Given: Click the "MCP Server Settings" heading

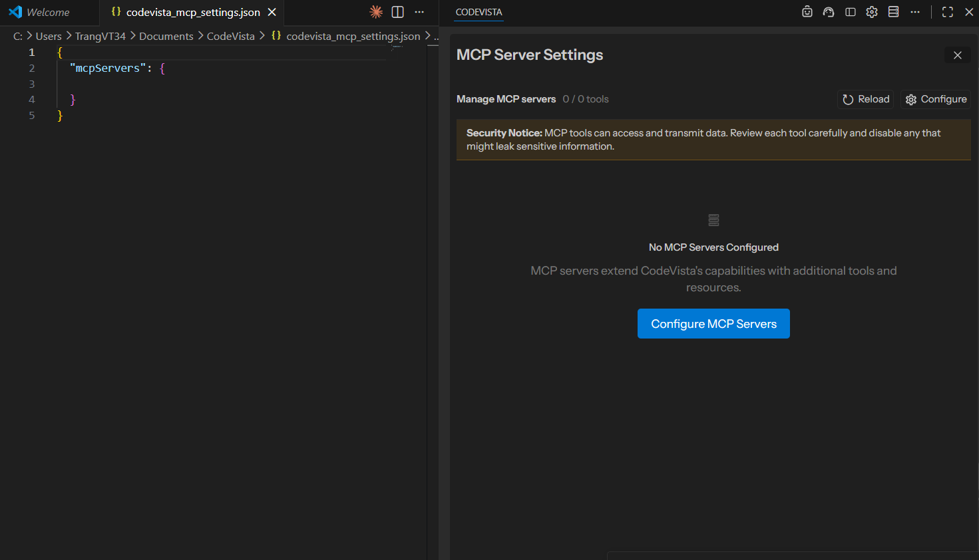Looking at the screenshot, I should (530, 55).
